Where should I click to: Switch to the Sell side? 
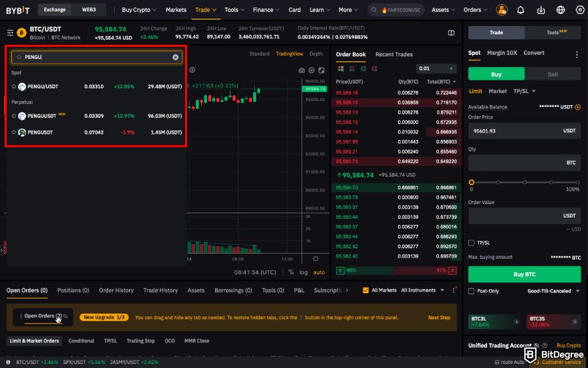coord(553,74)
